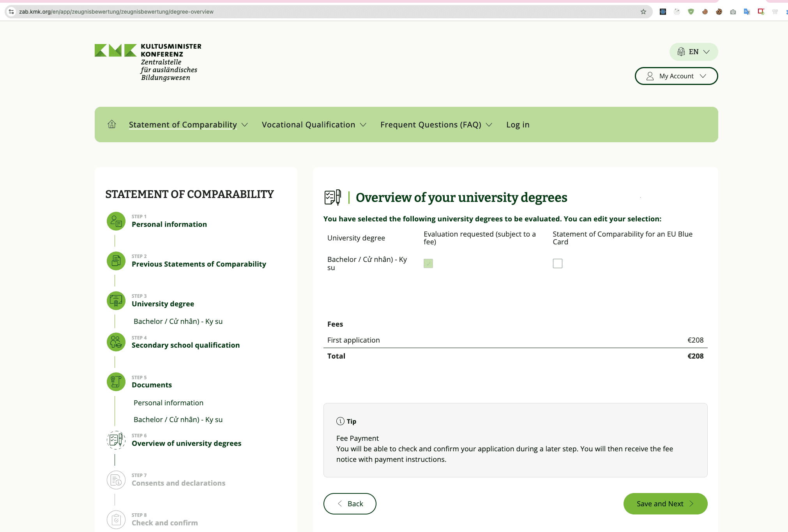Bookmark page with the star icon
Viewport: 788px width, 532px height.
643,12
